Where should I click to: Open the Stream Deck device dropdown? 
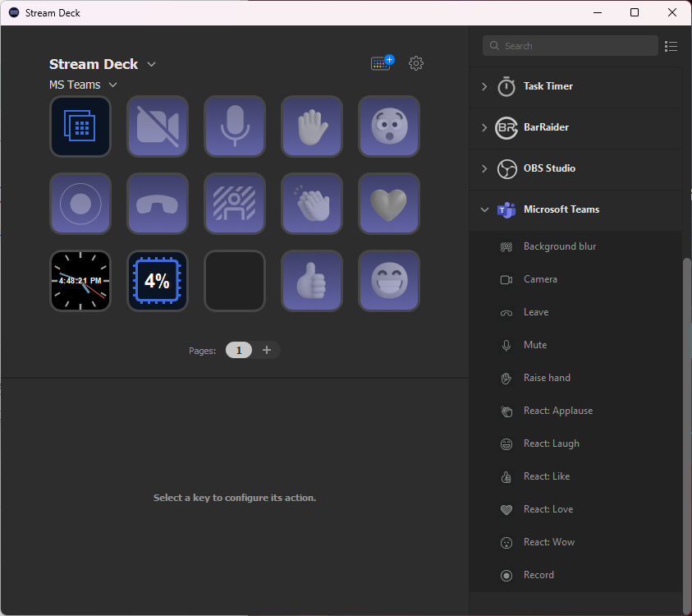pyautogui.click(x=151, y=64)
